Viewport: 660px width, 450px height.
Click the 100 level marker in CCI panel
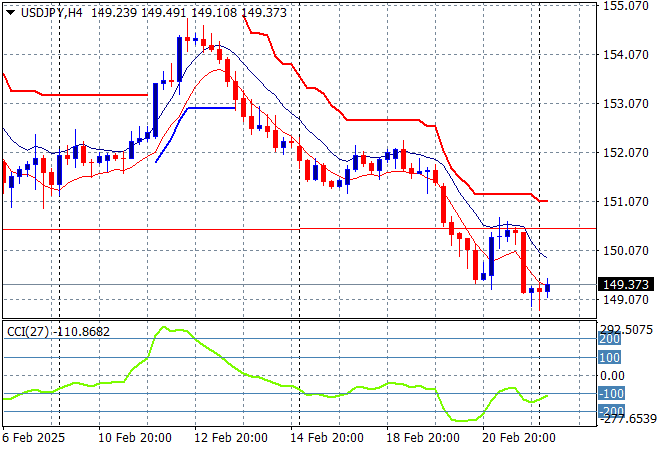[x=609, y=357]
